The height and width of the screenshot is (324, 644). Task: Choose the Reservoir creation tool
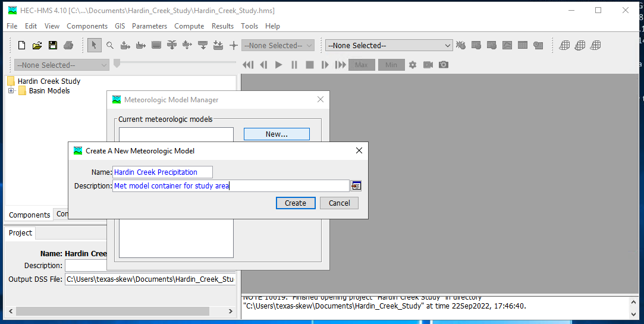coord(156,45)
